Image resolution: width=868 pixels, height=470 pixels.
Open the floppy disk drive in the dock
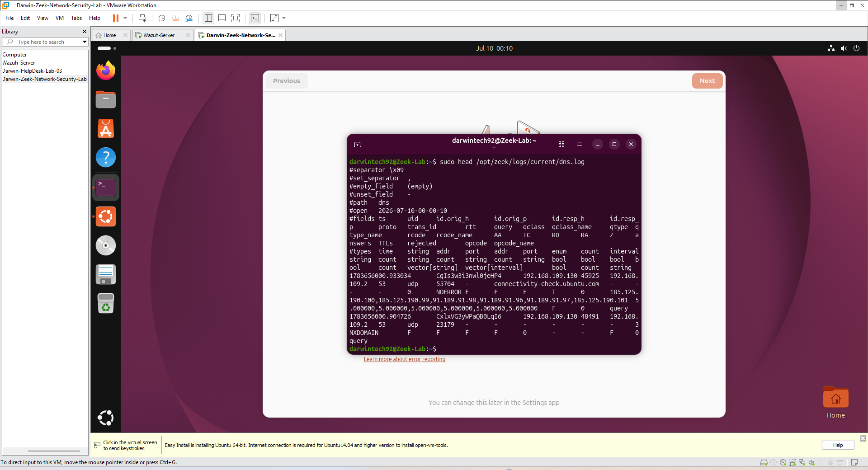(x=106, y=274)
